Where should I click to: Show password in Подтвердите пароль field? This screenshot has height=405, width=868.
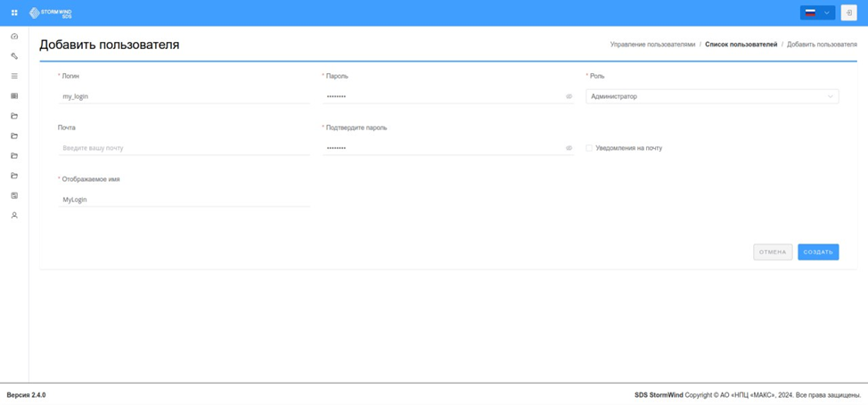(569, 148)
